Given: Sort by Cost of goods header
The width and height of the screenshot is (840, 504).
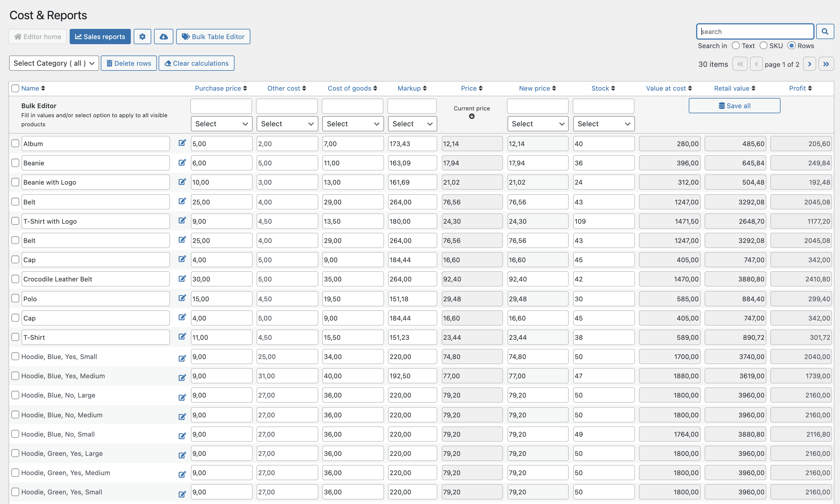Looking at the screenshot, I should click(352, 88).
